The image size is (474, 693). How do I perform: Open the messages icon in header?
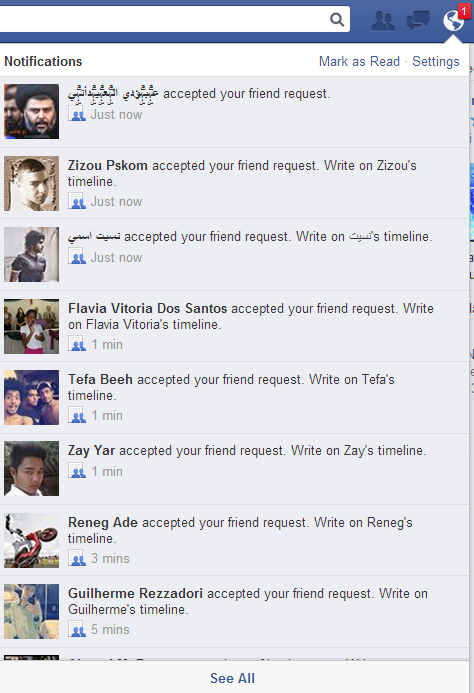click(x=418, y=20)
